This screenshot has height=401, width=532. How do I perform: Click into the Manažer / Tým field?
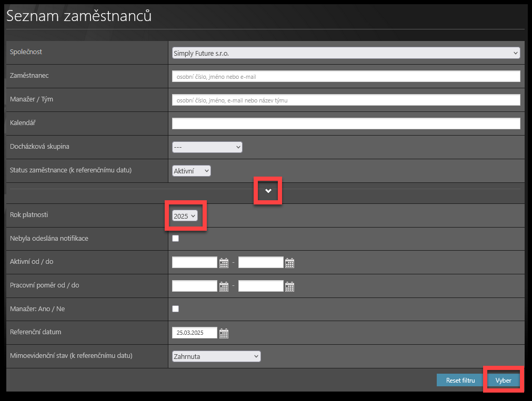pyautogui.click(x=346, y=100)
